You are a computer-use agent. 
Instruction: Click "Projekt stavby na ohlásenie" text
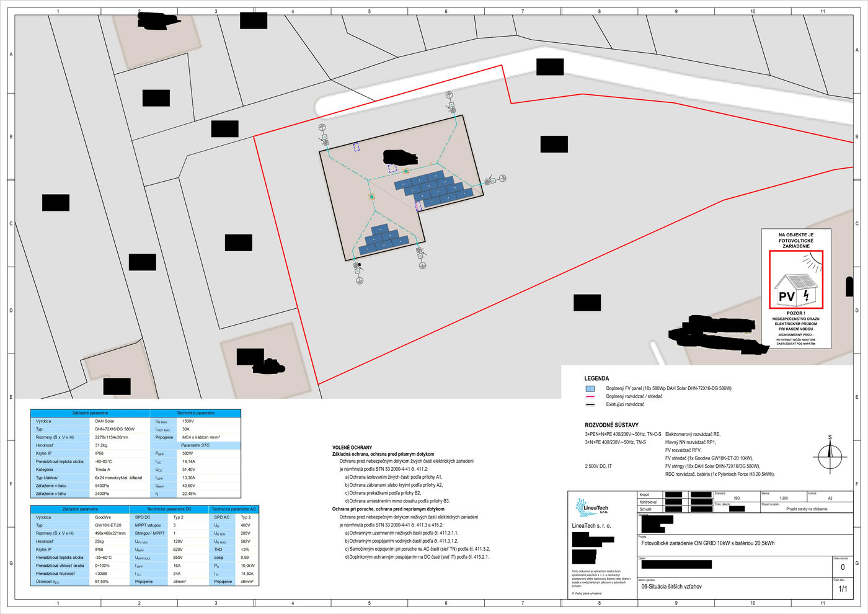(x=807, y=509)
